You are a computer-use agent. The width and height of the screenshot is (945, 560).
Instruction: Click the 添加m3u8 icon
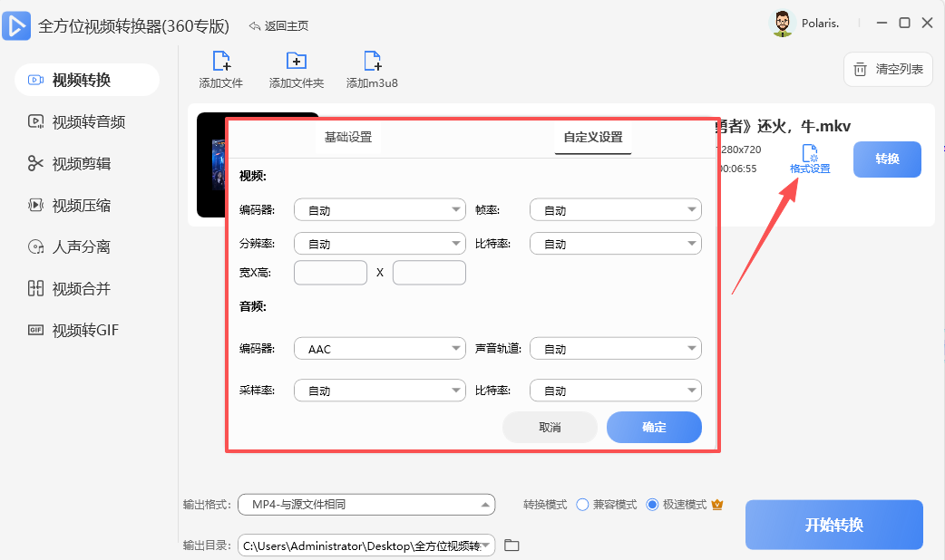point(371,61)
